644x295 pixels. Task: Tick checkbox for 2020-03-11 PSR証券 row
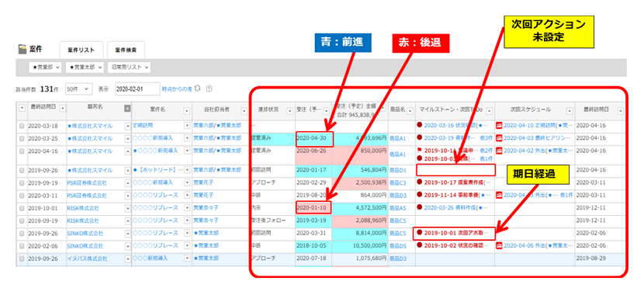coord(22,196)
